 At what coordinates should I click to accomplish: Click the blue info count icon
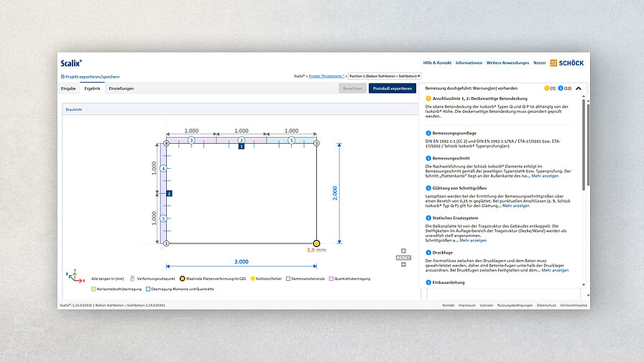tap(562, 88)
